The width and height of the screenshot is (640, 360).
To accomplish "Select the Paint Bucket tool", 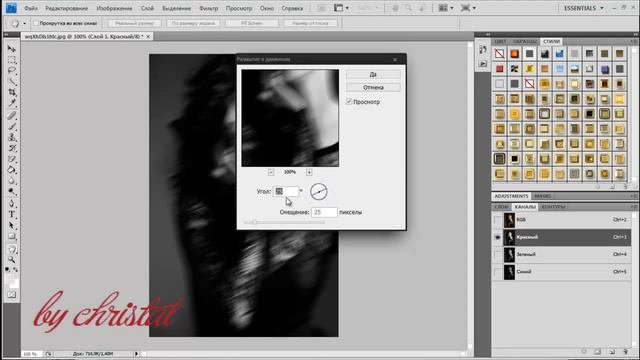I will (x=12, y=170).
